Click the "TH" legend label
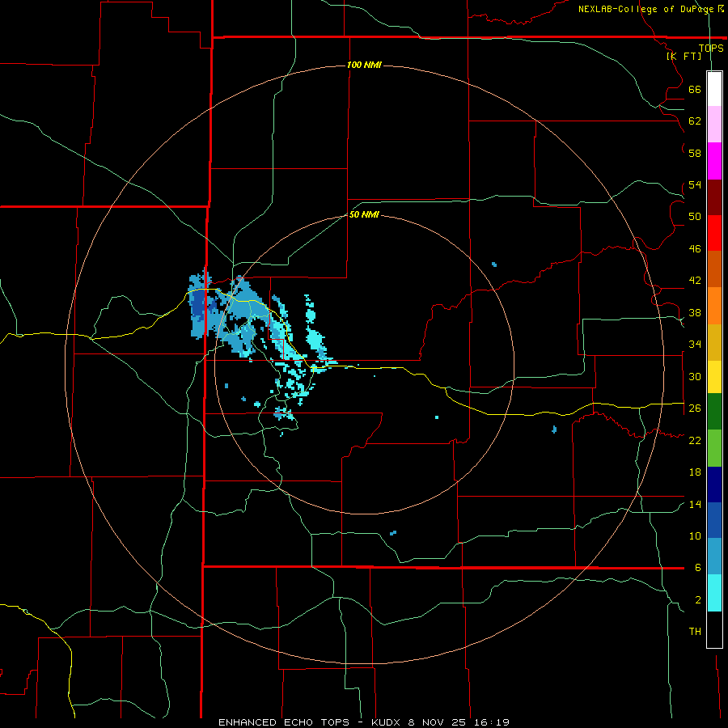The height and width of the screenshot is (728, 728). pos(695,632)
